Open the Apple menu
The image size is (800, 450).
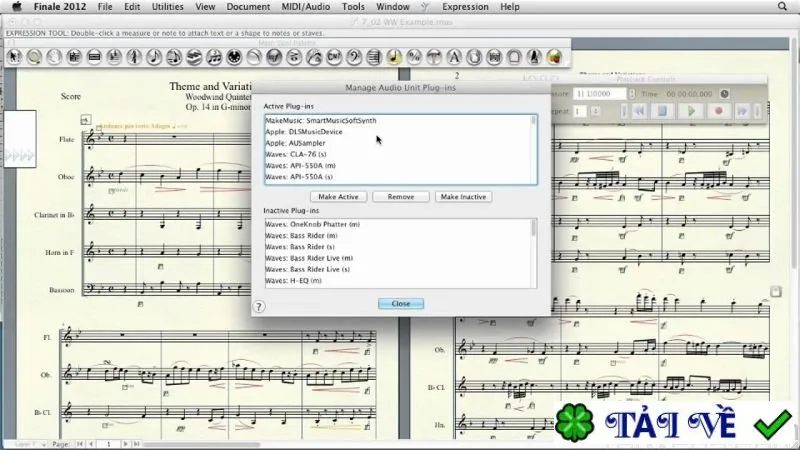pos(16,7)
